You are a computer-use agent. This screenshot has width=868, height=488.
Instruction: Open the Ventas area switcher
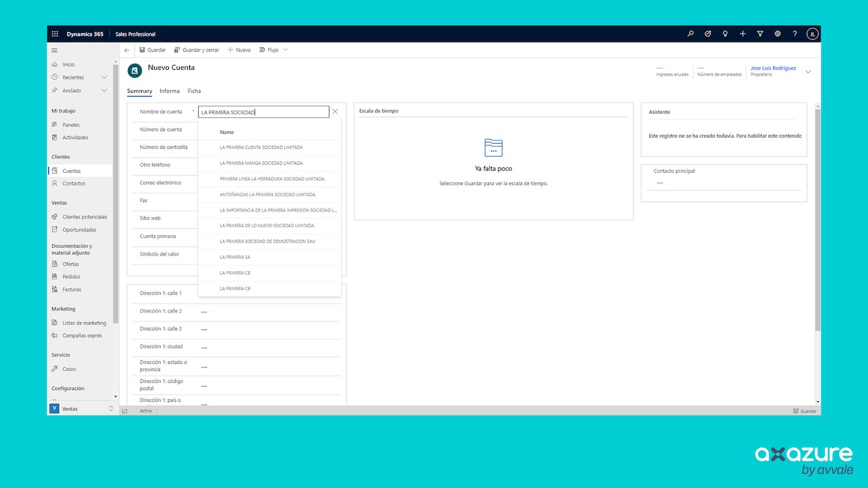click(81, 409)
